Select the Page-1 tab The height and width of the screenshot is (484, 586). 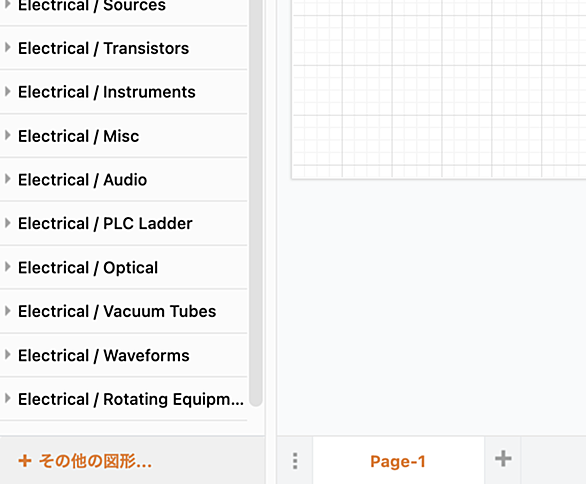coord(398,460)
